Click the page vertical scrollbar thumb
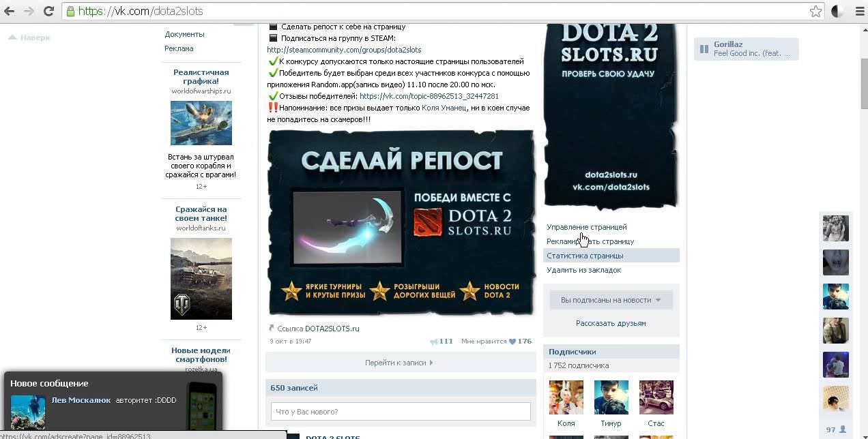The height and width of the screenshot is (439, 868). pos(863,83)
